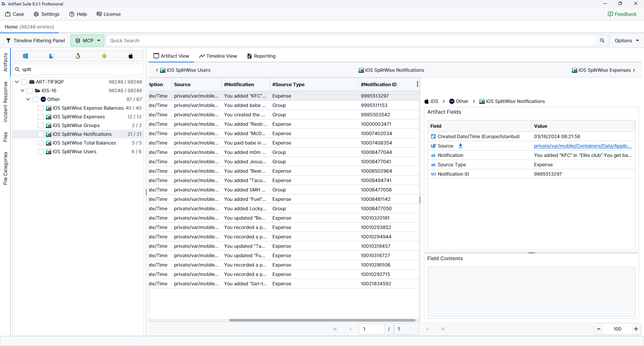
Task: Click the zoom percentage value field
Action: point(617,329)
